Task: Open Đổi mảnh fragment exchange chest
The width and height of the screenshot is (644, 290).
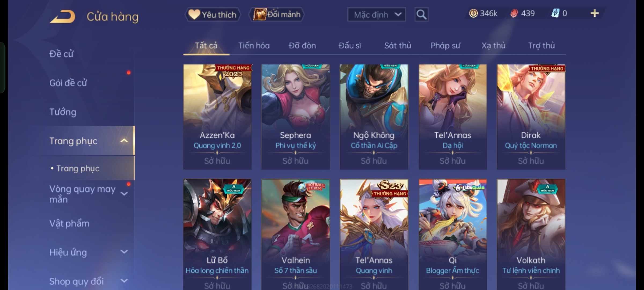Action: point(276,15)
